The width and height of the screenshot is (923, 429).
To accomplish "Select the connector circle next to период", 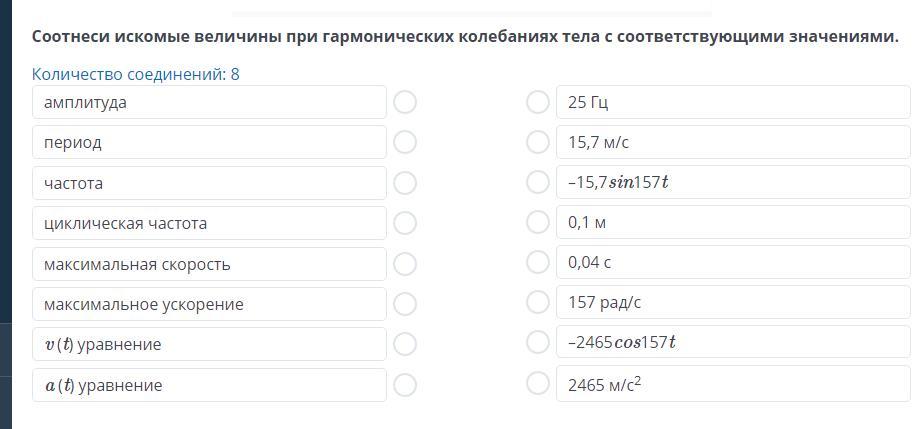I will [405, 142].
